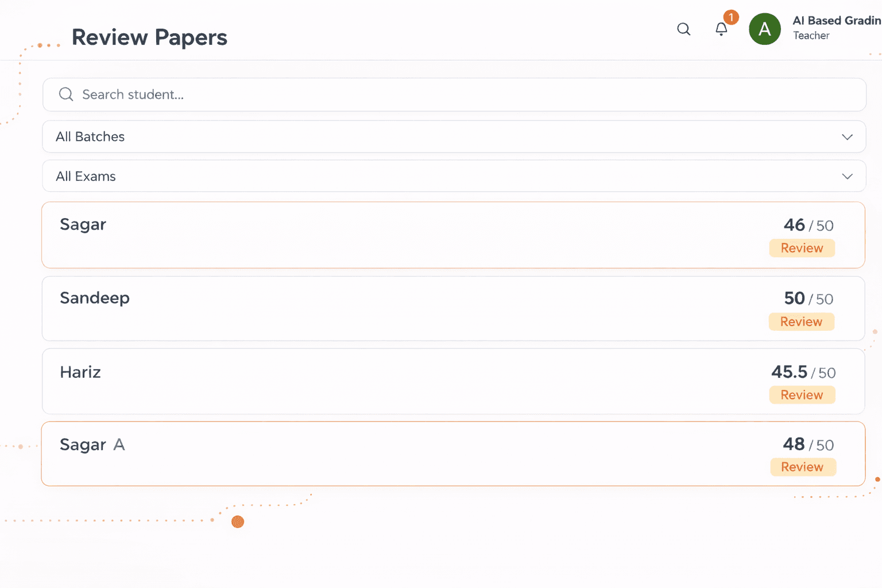Click the teacher avatar circle with letter A
Image resolution: width=882 pixels, height=588 pixels.
[765, 29]
